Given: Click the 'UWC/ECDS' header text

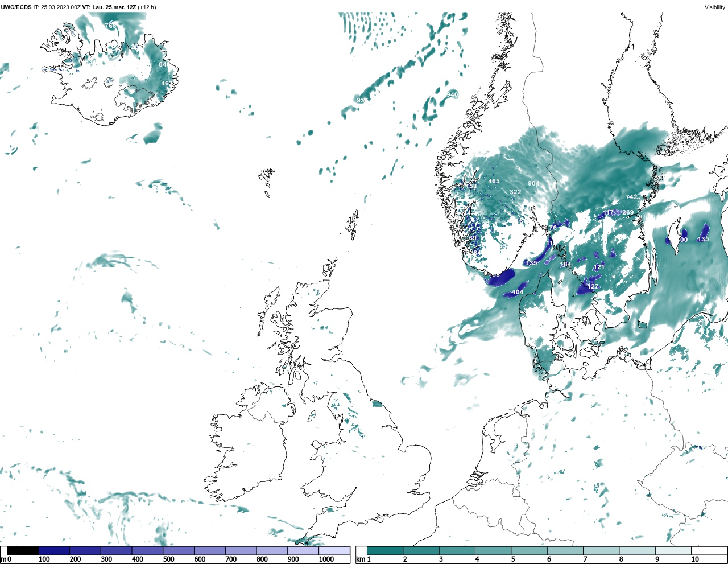Looking at the screenshot, I should tap(16, 7).
